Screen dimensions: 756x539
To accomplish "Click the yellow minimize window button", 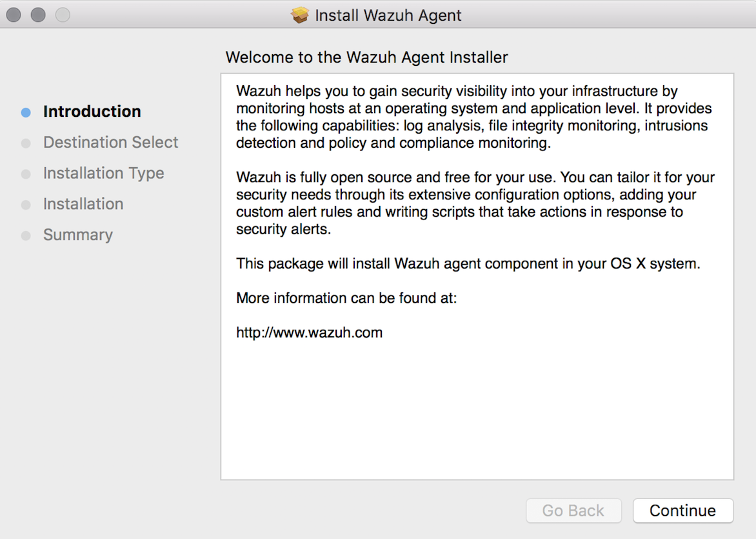I will point(37,14).
